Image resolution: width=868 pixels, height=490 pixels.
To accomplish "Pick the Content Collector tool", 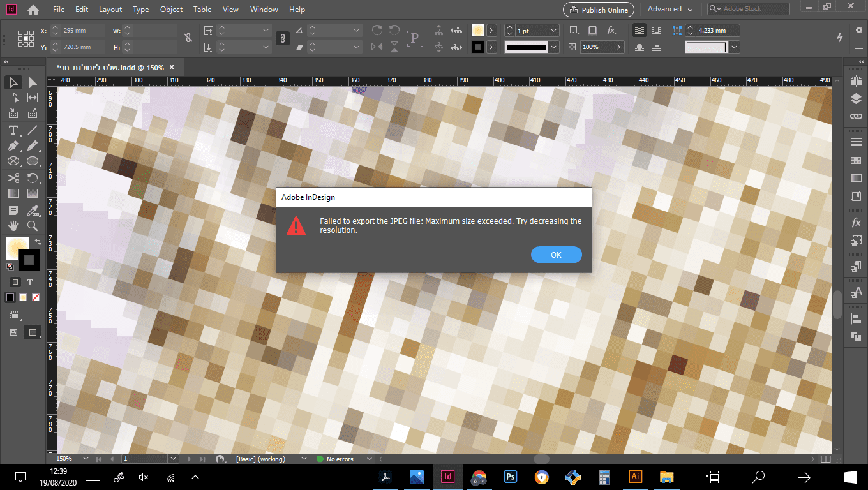I will click(13, 114).
